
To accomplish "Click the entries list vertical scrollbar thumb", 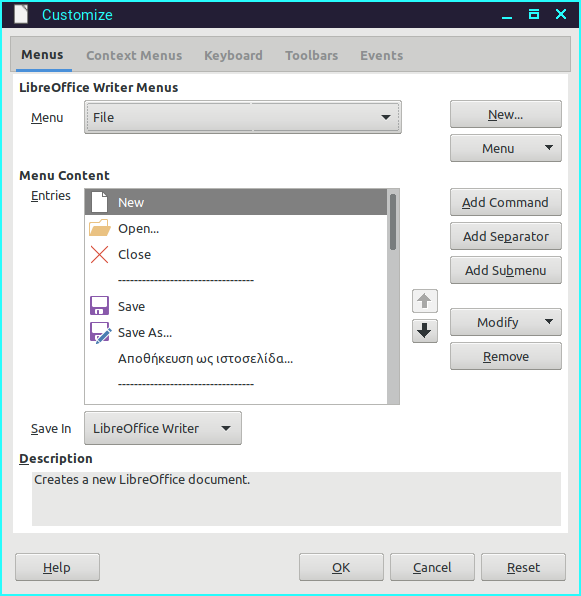I will (393, 222).
